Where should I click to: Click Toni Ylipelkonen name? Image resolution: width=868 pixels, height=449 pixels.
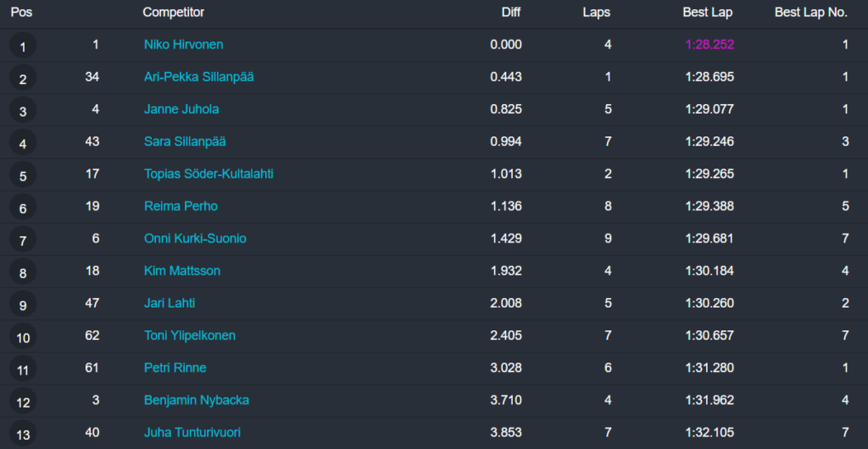pos(190,335)
